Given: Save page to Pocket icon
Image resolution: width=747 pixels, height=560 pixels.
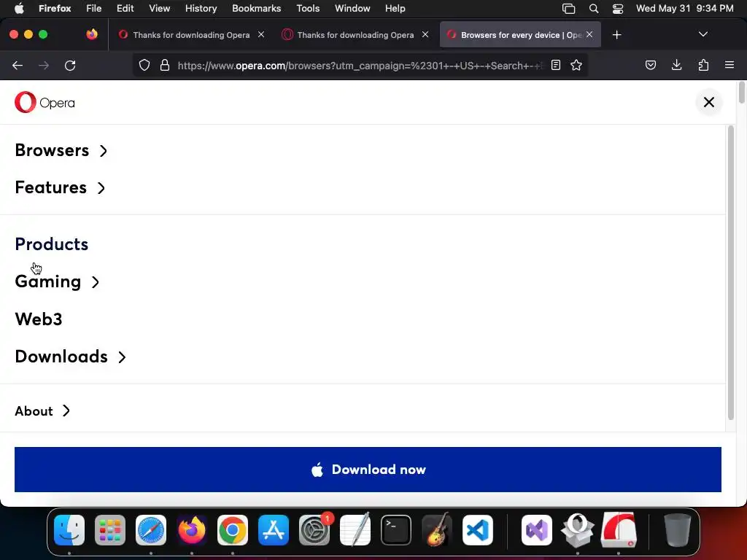Looking at the screenshot, I should [x=650, y=65].
